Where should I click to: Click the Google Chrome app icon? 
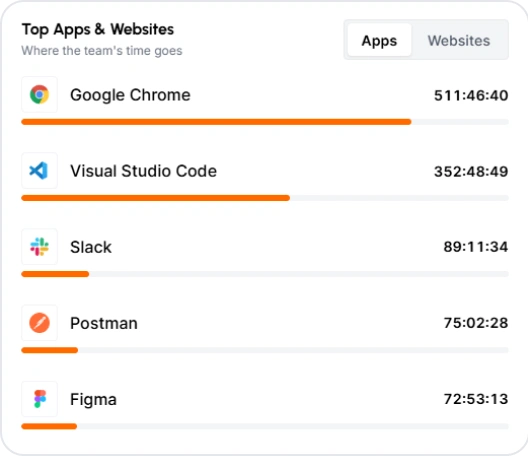39,95
